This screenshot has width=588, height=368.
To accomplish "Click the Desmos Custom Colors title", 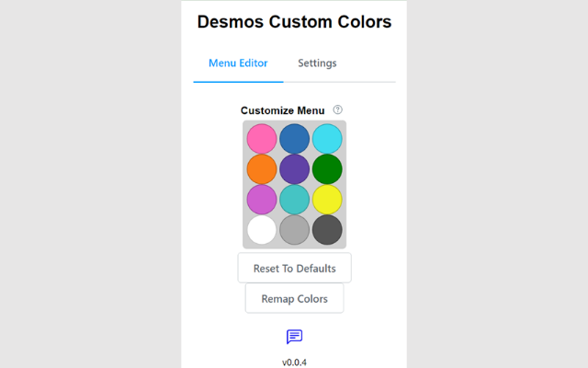I will tap(294, 22).
